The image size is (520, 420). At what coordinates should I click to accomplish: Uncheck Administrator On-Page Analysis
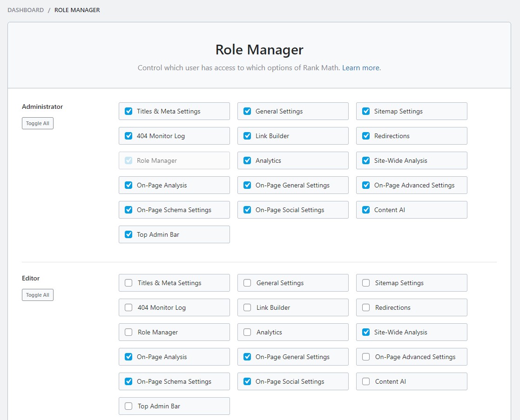(128, 185)
